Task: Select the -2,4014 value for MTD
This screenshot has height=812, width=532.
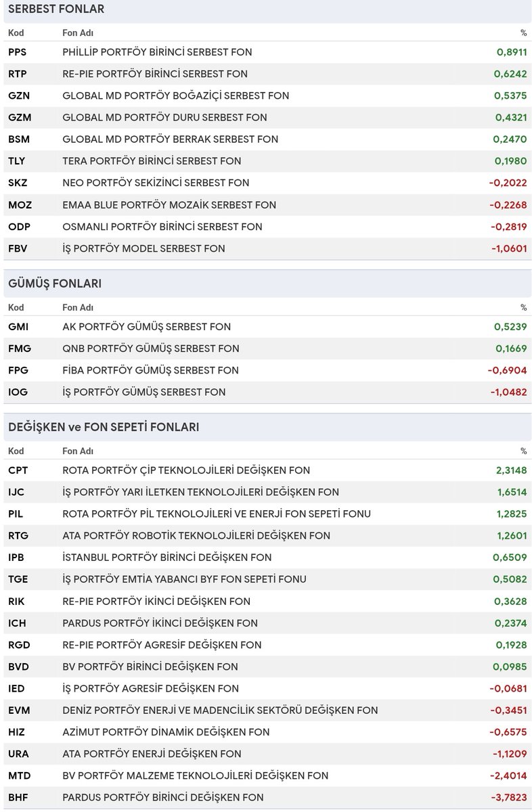Action: pos(508,775)
